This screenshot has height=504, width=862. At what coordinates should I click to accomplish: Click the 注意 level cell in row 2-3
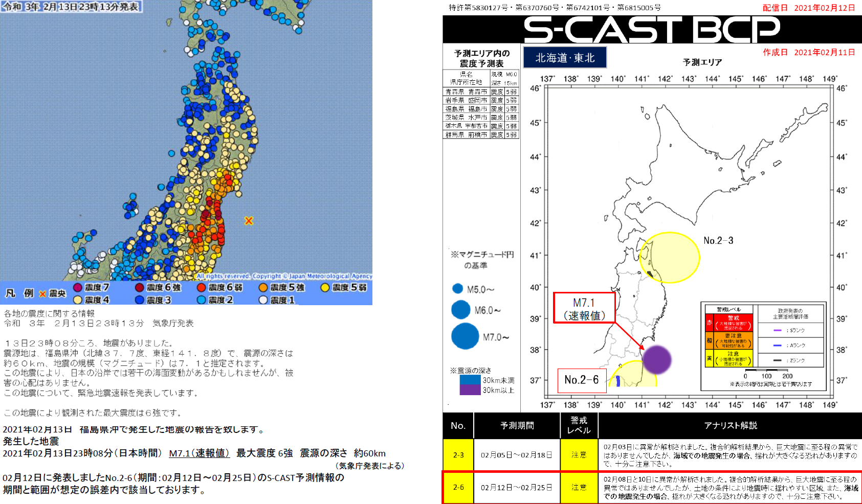(x=579, y=455)
